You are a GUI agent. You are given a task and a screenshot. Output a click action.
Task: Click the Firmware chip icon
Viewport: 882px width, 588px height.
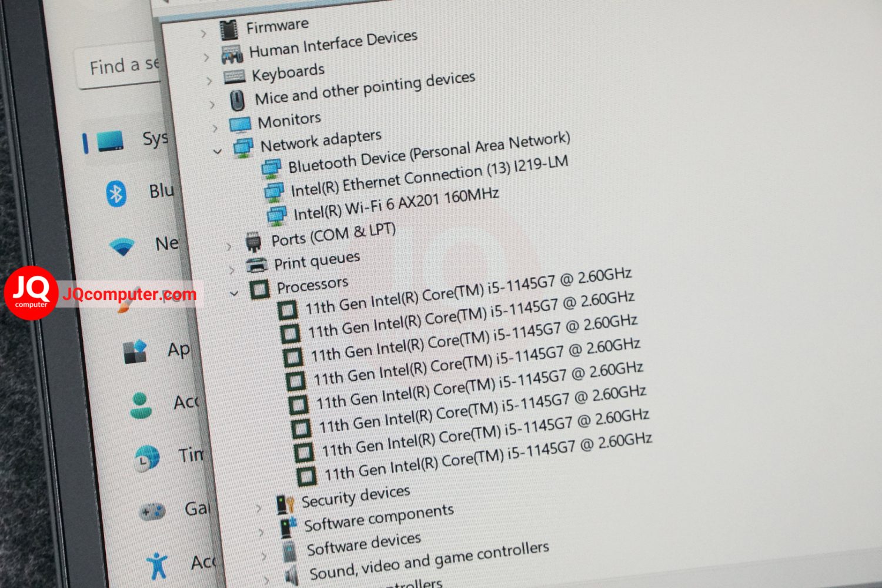tap(229, 29)
